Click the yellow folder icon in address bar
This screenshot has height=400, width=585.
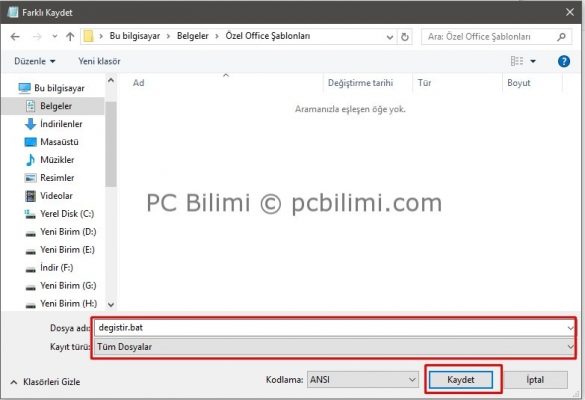[88, 36]
